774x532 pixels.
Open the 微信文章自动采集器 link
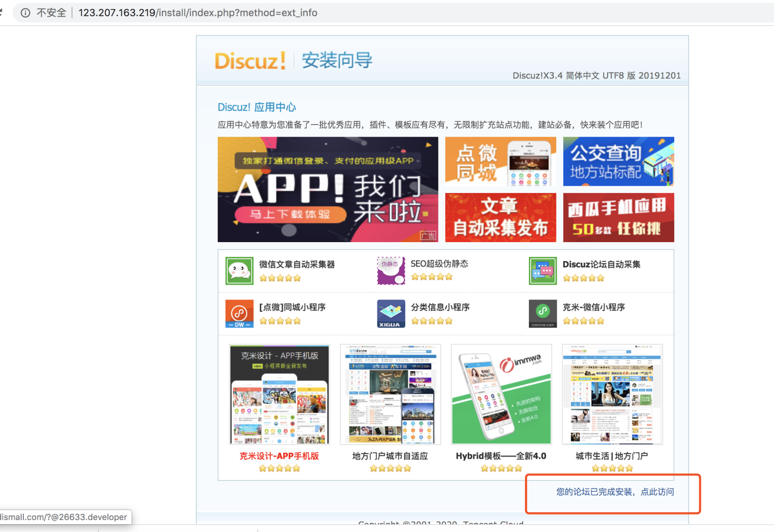point(297,264)
